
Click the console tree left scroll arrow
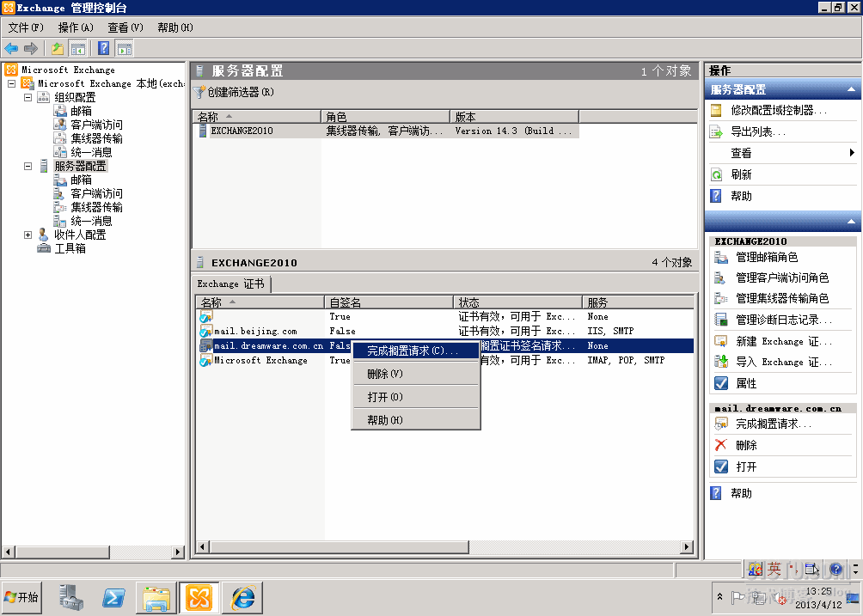point(9,552)
